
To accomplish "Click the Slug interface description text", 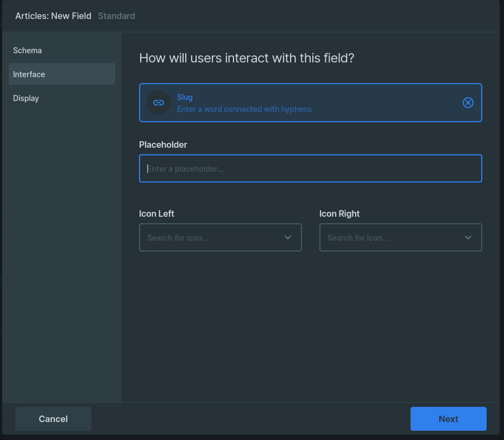I will 244,109.
